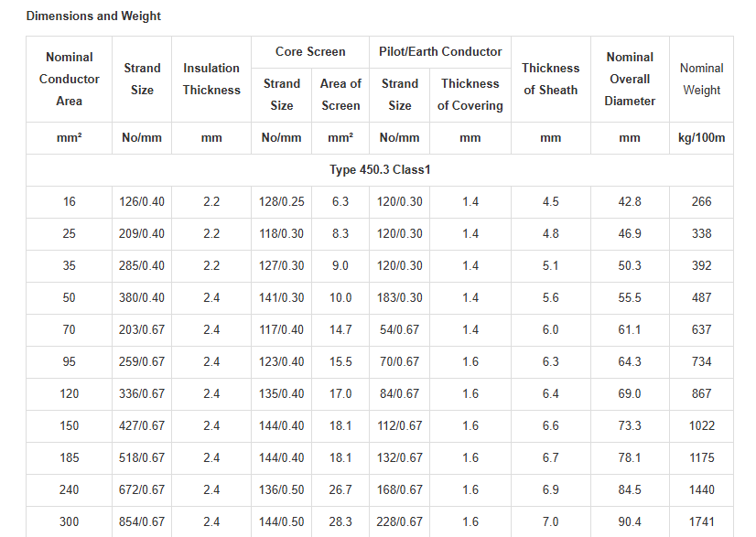The height and width of the screenshot is (537, 756).
Task: Select the 'Area of Screen' subheader
Action: 340,94
